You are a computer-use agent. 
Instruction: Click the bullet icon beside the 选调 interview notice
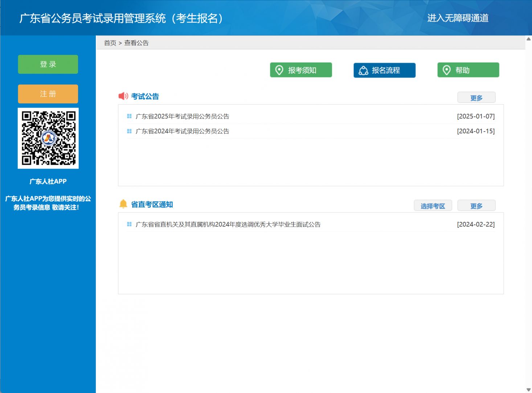click(129, 224)
